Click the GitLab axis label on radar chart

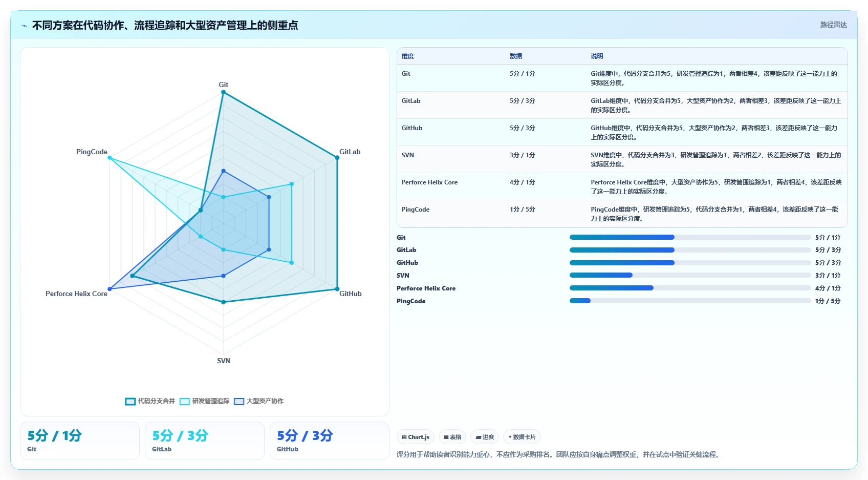pos(350,152)
